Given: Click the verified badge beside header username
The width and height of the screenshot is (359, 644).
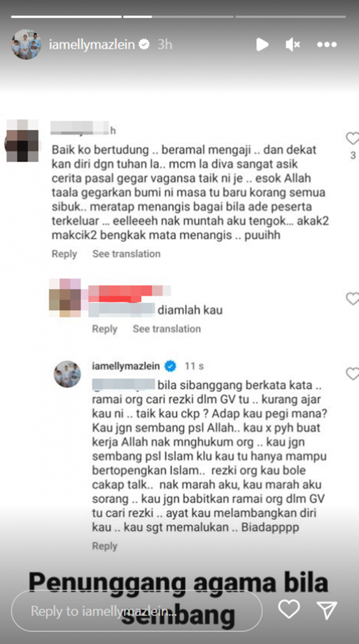Looking at the screenshot, I should click(x=144, y=44).
